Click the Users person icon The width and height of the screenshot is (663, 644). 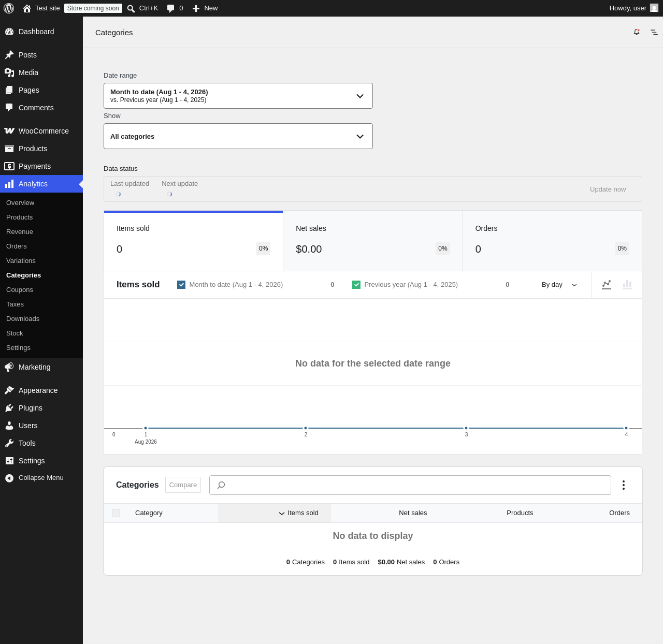pos(9,426)
